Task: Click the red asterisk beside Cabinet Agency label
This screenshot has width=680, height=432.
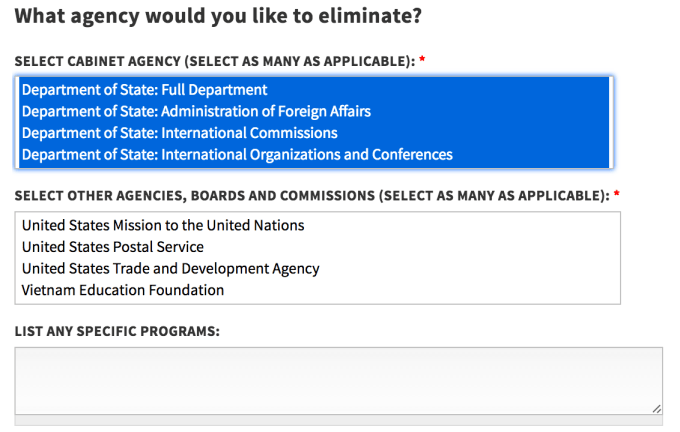Action: pos(422,61)
